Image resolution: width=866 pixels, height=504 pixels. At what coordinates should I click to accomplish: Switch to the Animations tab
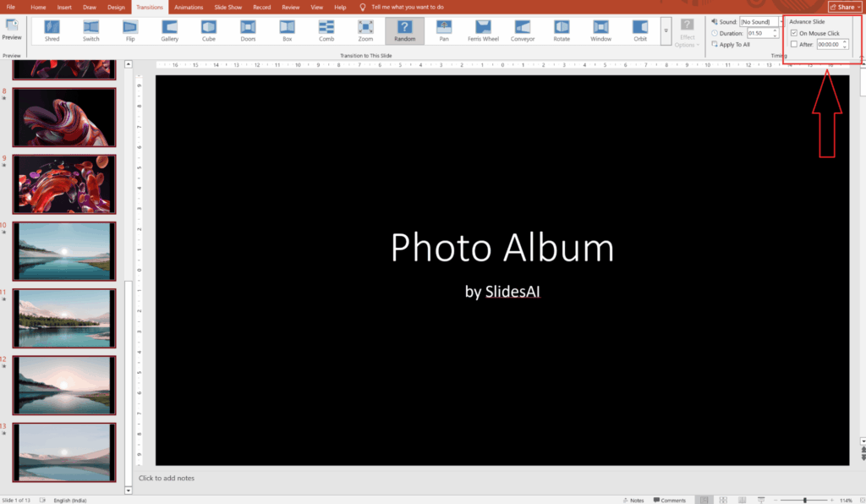(x=188, y=7)
